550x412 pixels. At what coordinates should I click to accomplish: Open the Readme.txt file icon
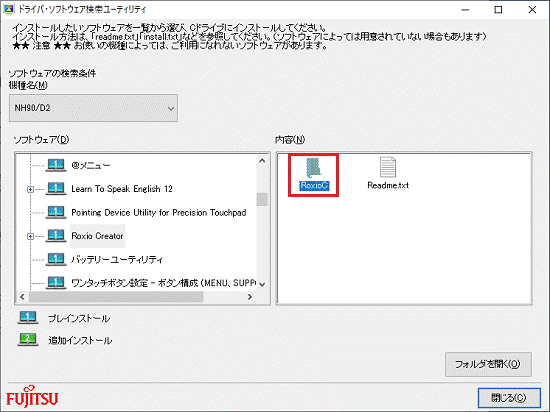[x=388, y=167]
